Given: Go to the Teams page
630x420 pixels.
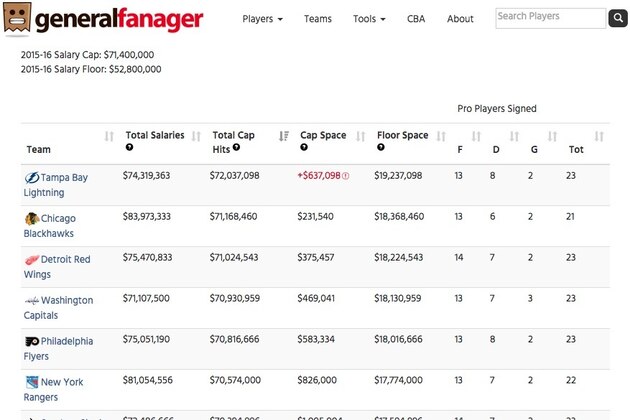Looking at the screenshot, I should pos(317,19).
